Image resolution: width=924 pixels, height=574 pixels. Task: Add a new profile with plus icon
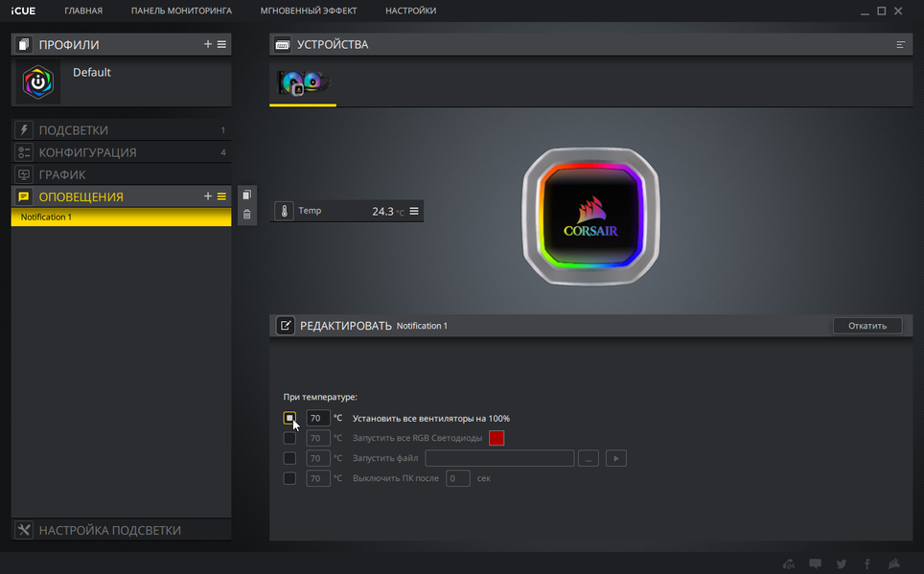207,44
